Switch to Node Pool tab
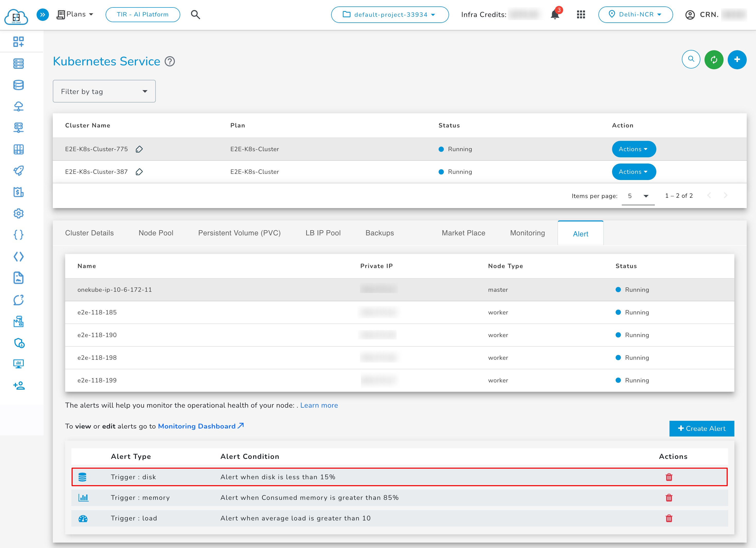 click(156, 233)
